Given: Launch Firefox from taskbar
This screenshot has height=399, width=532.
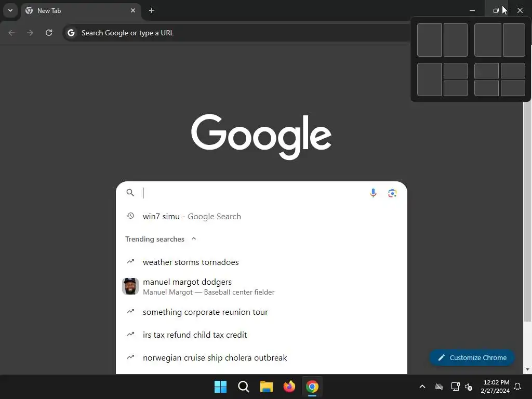Looking at the screenshot, I should pyautogui.click(x=289, y=387).
